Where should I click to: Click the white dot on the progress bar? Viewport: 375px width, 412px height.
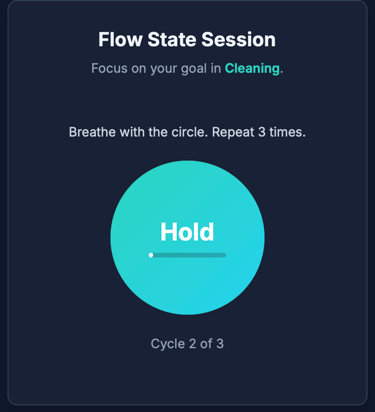[x=151, y=255]
